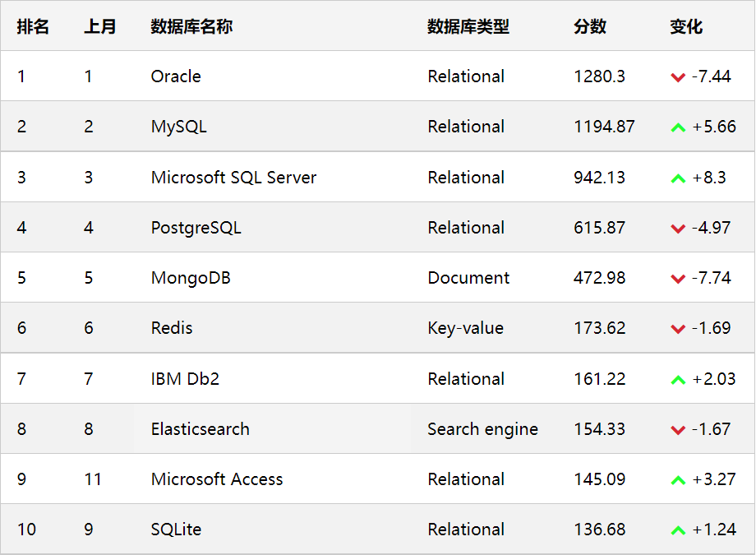Select the Redis database name
Viewport: 756px width, 555px height.
click(172, 328)
